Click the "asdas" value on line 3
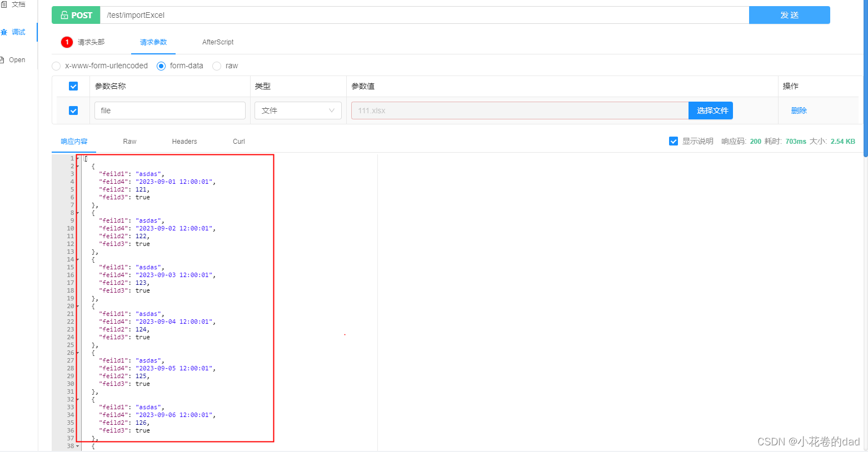This screenshot has height=452, width=868. [148, 174]
